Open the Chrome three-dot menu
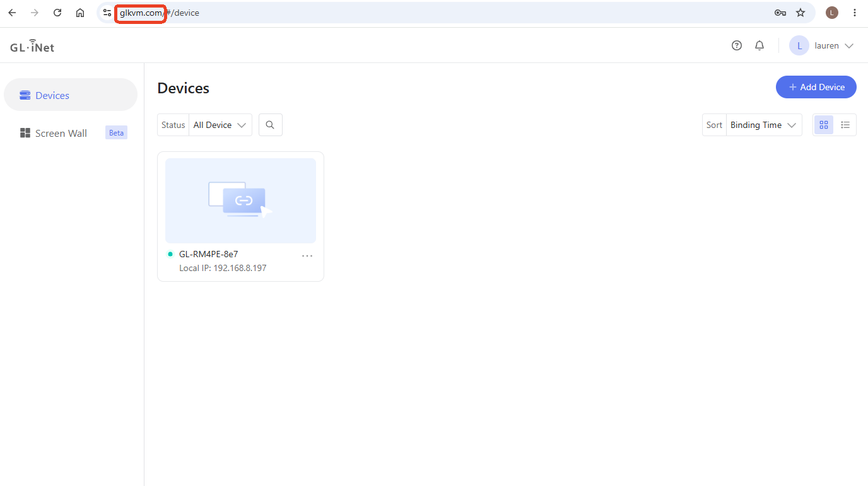The width and height of the screenshot is (868, 486). click(855, 13)
